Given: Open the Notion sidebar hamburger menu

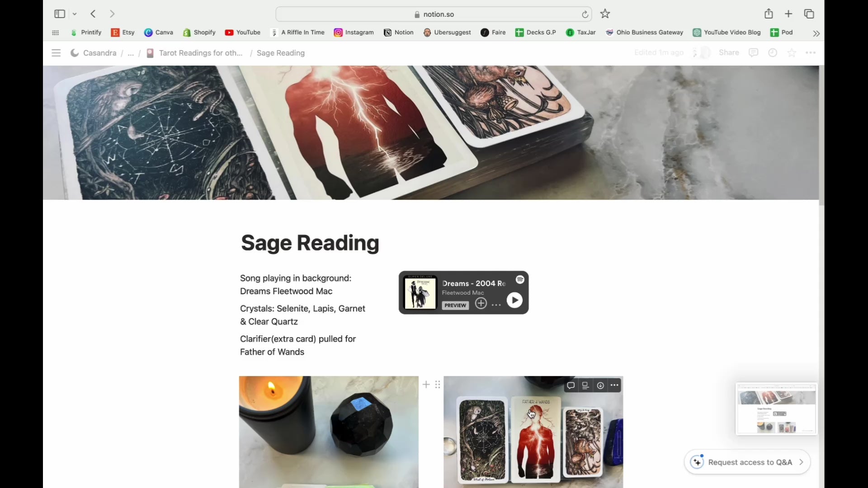Looking at the screenshot, I should [56, 53].
